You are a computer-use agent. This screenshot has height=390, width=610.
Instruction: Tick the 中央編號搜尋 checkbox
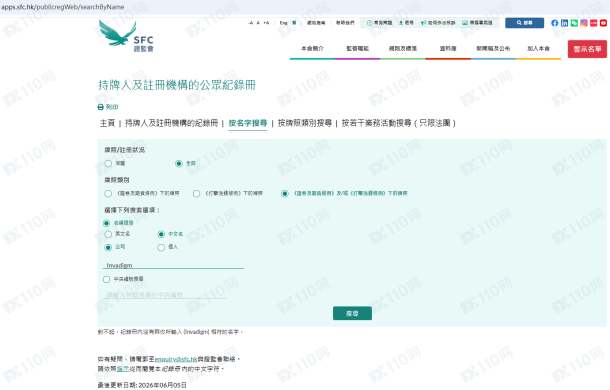click(x=106, y=279)
